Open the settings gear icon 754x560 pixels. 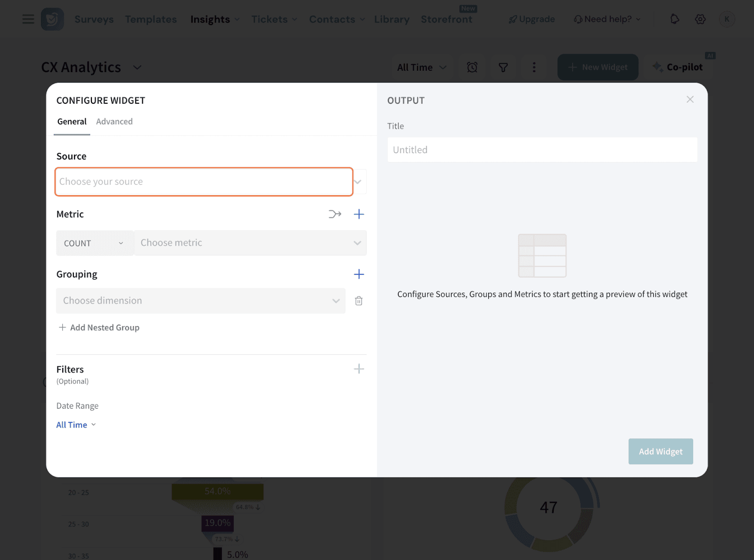[700, 19]
